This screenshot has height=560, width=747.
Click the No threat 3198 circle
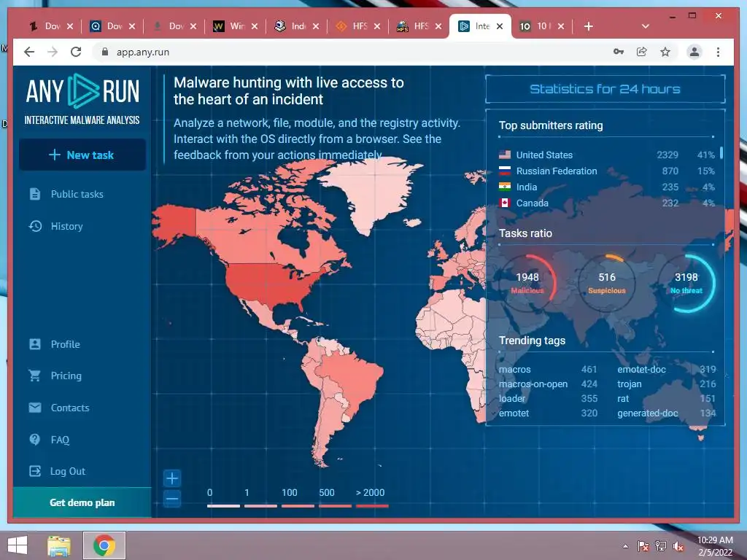coord(686,284)
